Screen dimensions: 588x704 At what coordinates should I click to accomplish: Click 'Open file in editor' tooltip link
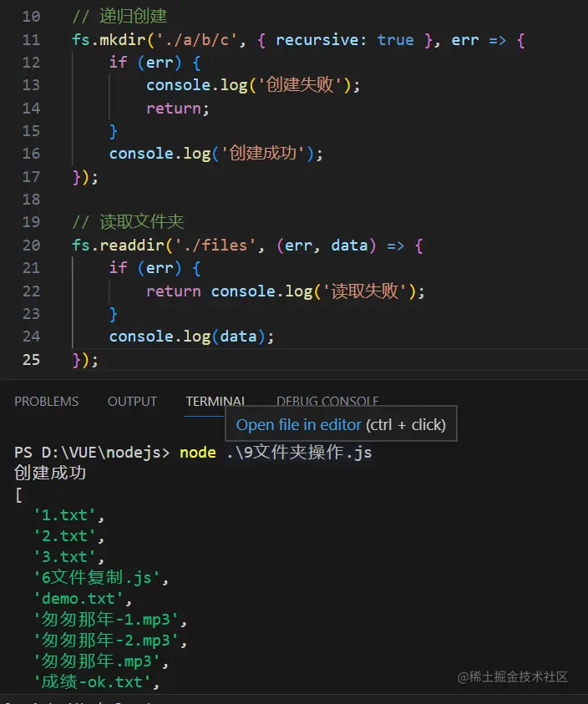[299, 425]
